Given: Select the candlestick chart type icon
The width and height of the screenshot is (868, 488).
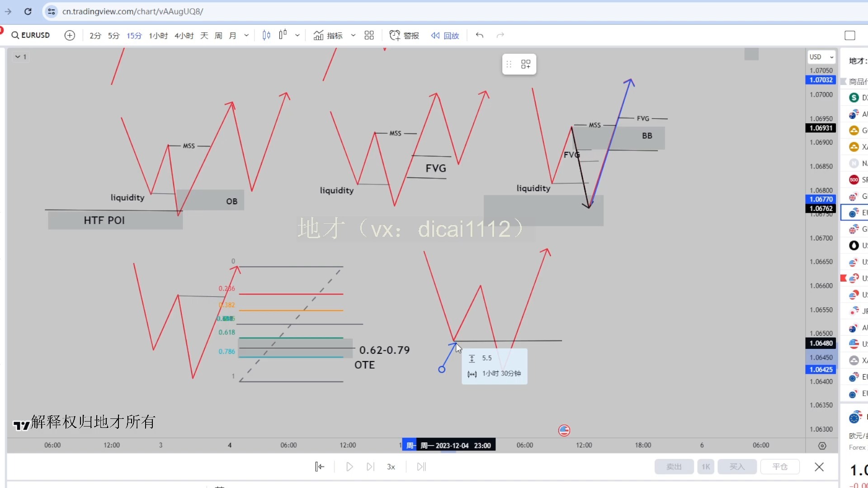Looking at the screenshot, I should pyautogui.click(x=266, y=35).
